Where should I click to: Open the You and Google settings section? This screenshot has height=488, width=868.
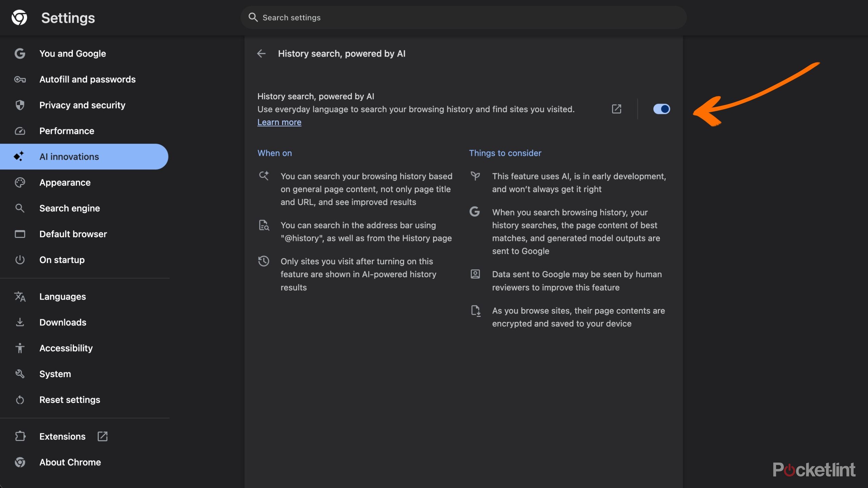73,54
